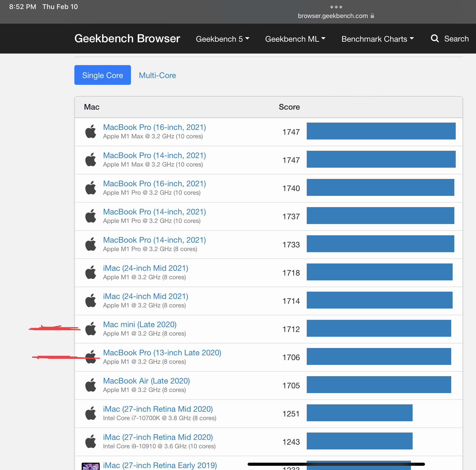476x470 pixels.
Task: Click "Intel Core i7-10700K @ 3.8 GHz (8 cores)" text
Action: coord(160,418)
